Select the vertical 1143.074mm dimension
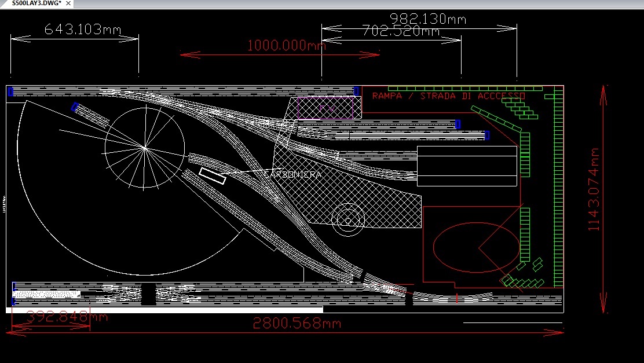Screen dimensions: 644x363 pos(594,190)
